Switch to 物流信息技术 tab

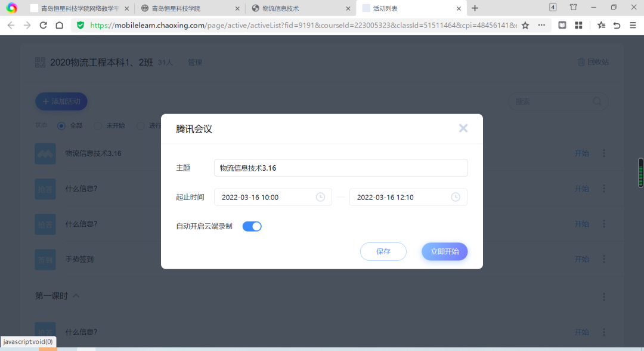pos(298,8)
